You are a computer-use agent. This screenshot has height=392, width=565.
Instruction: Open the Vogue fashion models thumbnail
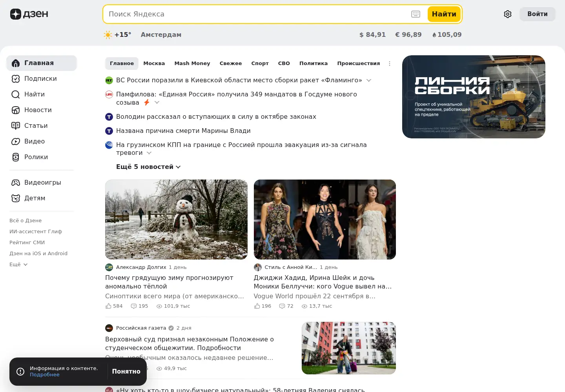(x=325, y=220)
